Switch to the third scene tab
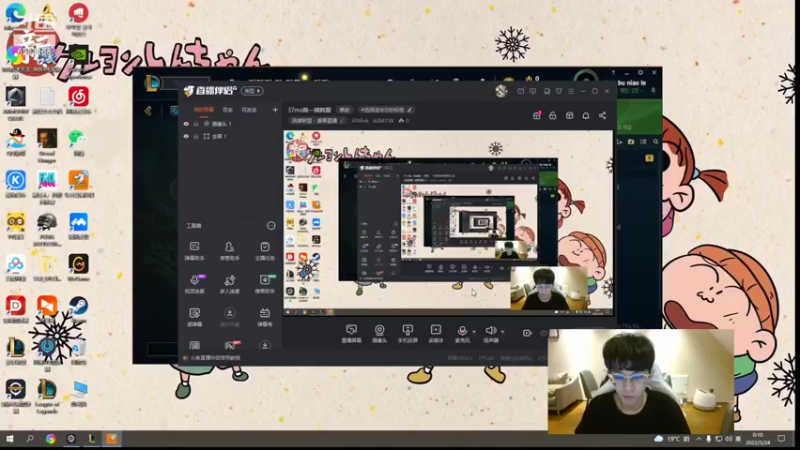This screenshot has height=450, width=800. click(x=249, y=110)
